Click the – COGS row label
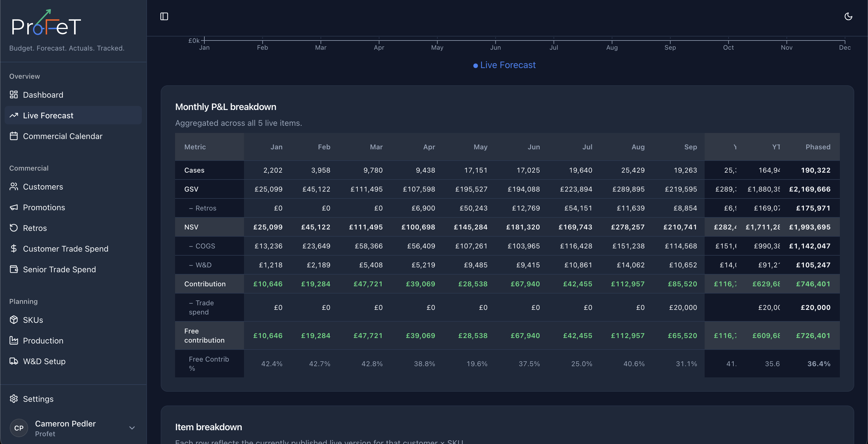 click(x=202, y=246)
